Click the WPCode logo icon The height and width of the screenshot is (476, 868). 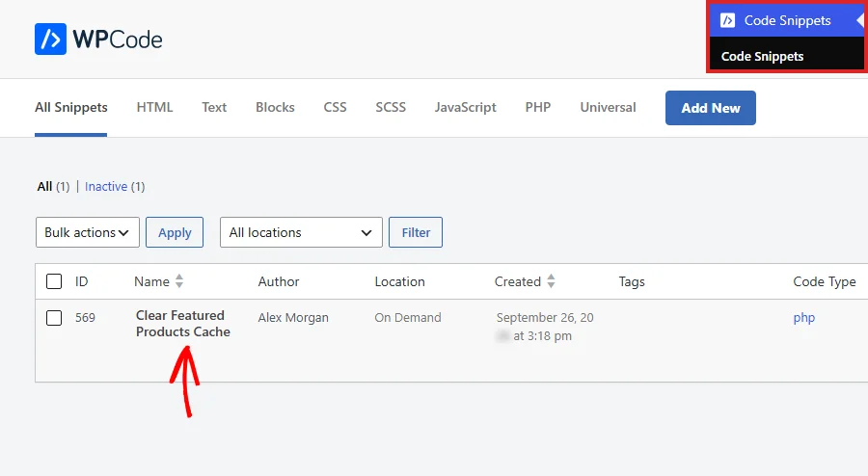coord(50,40)
